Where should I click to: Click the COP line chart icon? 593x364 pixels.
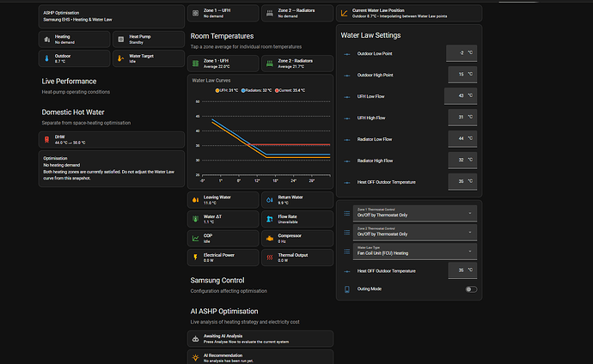196,239
